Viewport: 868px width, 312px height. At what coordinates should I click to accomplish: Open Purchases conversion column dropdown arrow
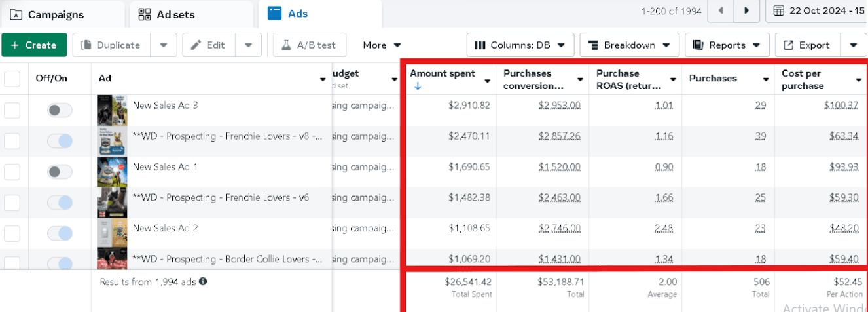pos(581,80)
